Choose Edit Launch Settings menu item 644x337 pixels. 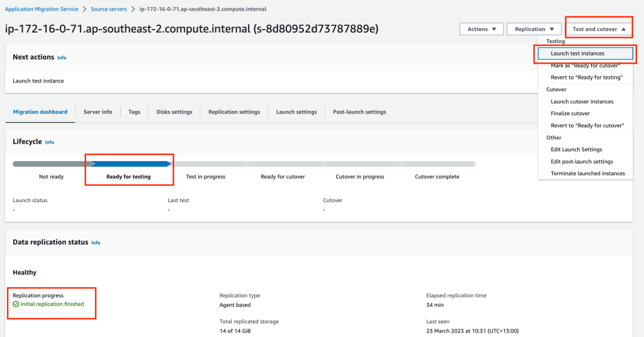pos(576,149)
